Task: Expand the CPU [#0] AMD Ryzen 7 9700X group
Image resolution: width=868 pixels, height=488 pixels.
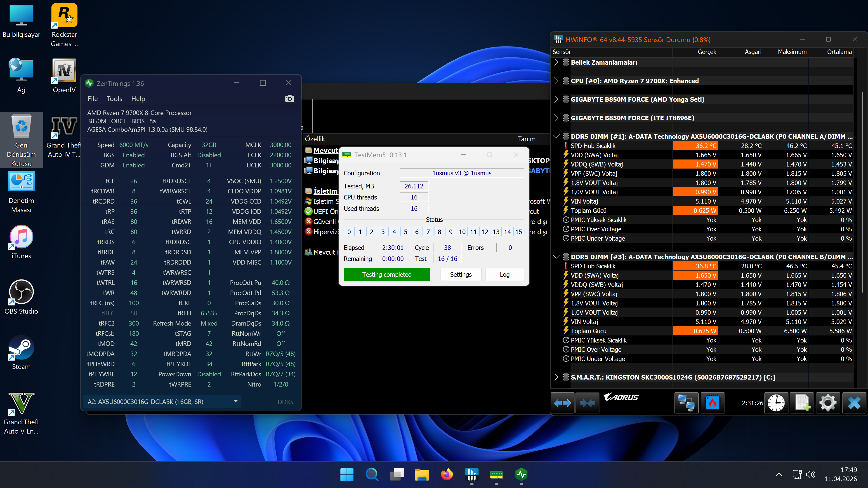Action: point(556,81)
